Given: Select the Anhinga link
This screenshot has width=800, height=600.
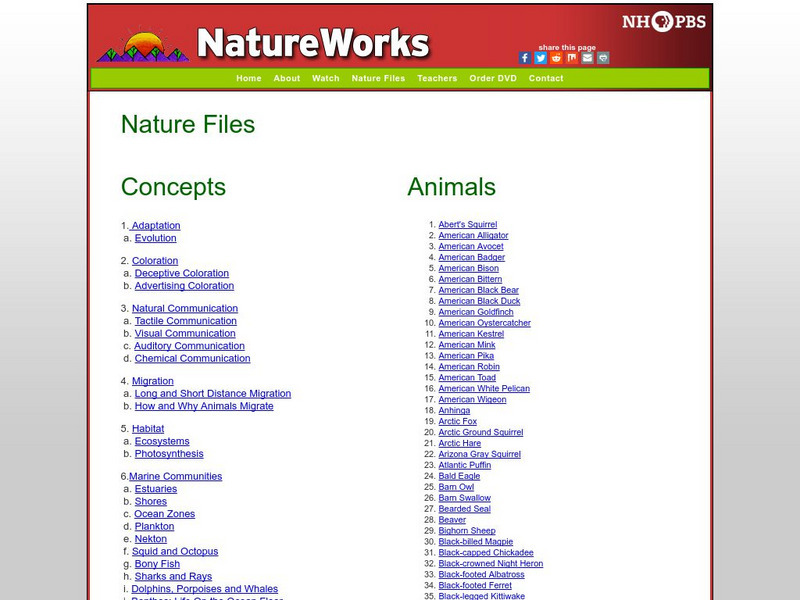Looking at the screenshot, I should point(455,410).
